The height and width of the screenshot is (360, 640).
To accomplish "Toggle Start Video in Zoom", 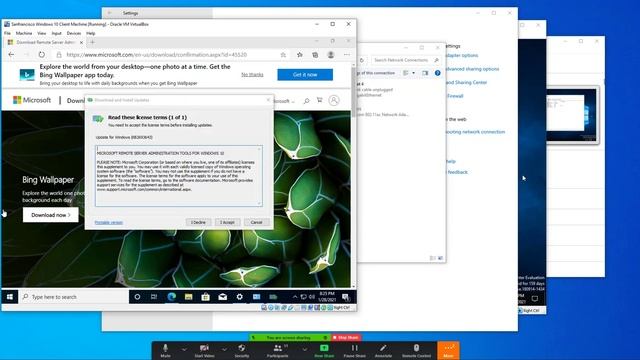I will pos(204,350).
